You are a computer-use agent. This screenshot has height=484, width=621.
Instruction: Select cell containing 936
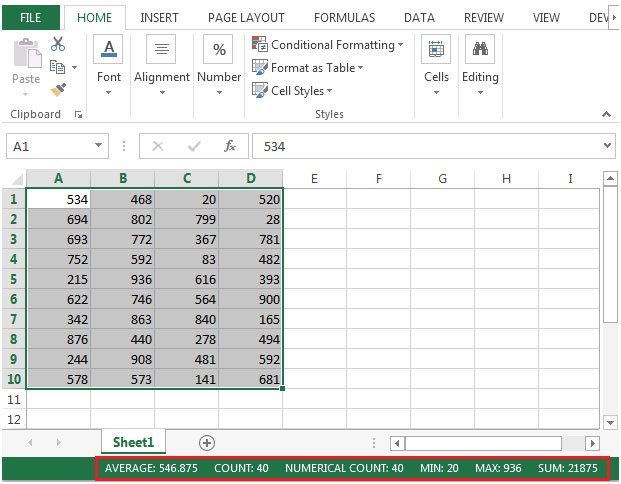[x=122, y=279]
